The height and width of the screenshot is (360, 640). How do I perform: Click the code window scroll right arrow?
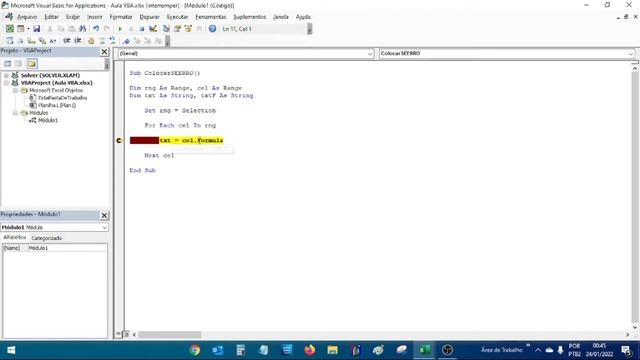tap(628, 334)
